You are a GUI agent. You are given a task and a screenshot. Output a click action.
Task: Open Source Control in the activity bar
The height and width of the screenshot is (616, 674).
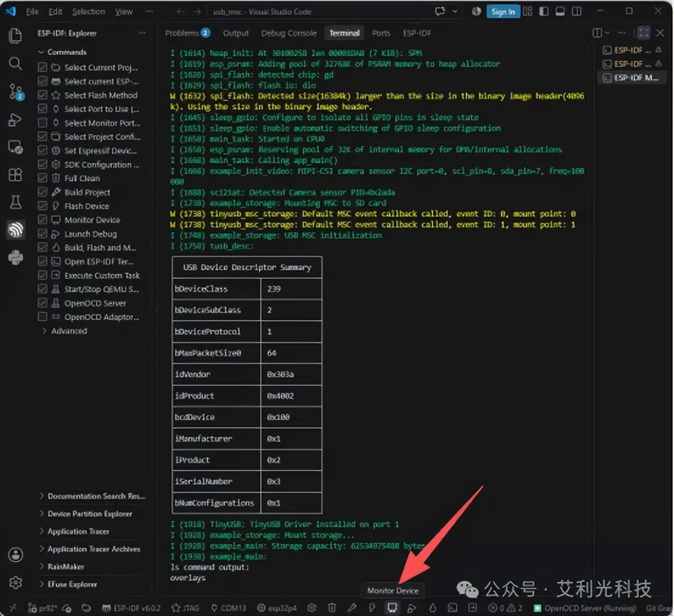pyautogui.click(x=15, y=92)
